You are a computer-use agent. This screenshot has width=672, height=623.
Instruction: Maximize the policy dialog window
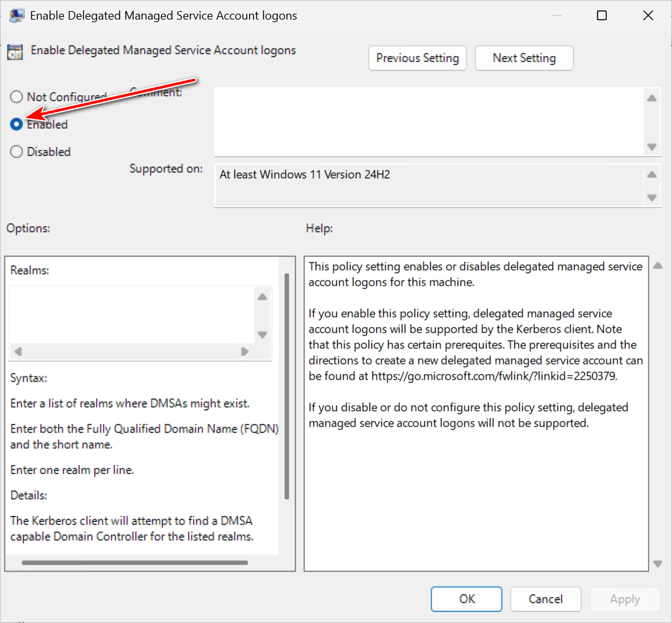(x=602, y=16)
